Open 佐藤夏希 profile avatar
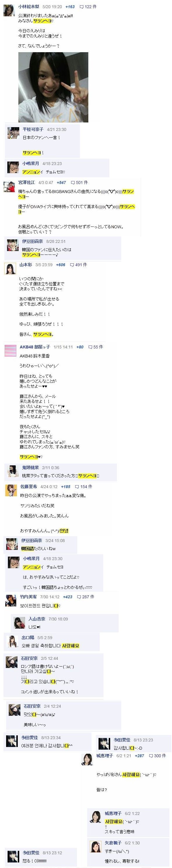The height and width of the screenshot is (868, 172). (11, 490)
